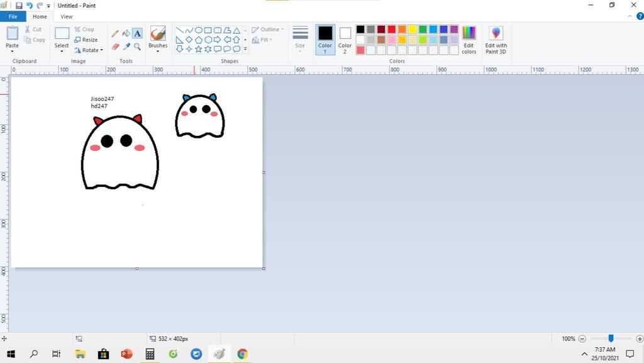The image size is (644, 363).
Task: Click the Crop button
Action: pos(86,29)
